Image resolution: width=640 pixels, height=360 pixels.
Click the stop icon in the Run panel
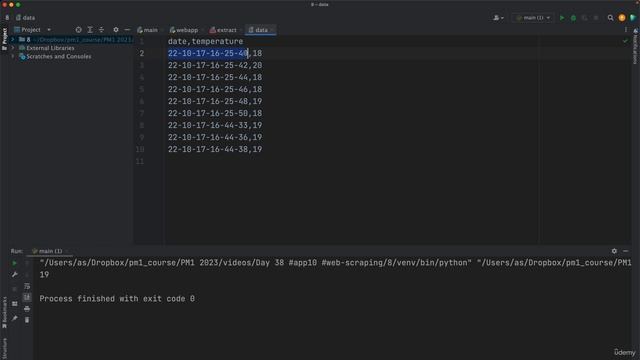[x=14, y=289]
